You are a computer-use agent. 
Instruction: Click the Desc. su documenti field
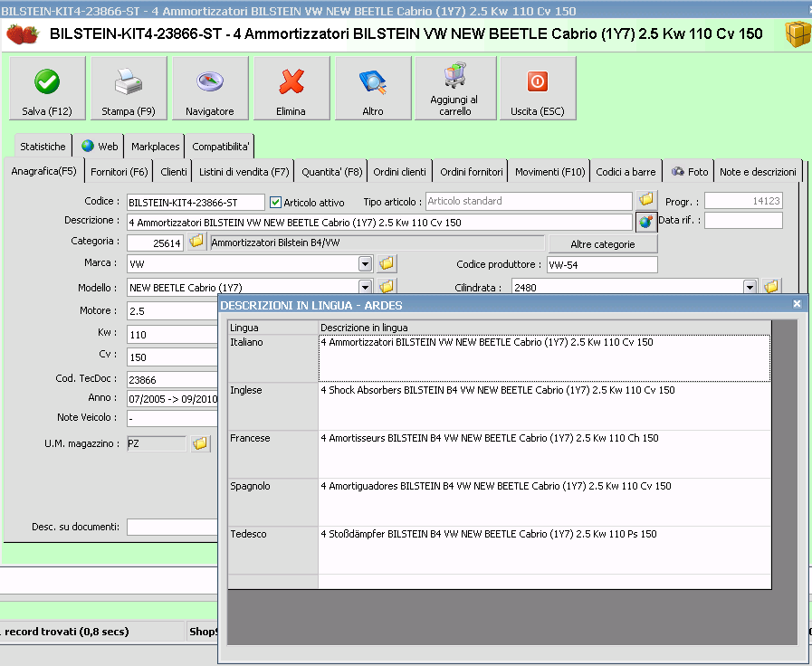(172, 527)
